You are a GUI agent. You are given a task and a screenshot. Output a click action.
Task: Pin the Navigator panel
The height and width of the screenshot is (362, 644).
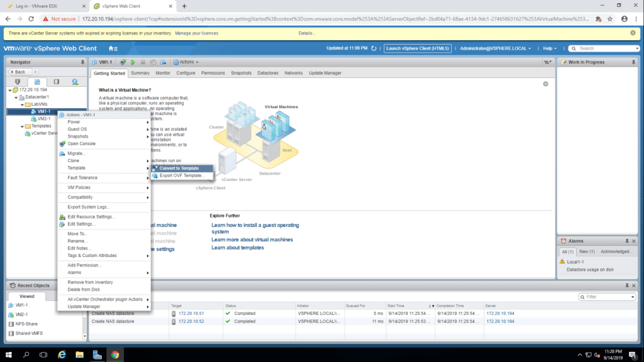click(82, 62)
